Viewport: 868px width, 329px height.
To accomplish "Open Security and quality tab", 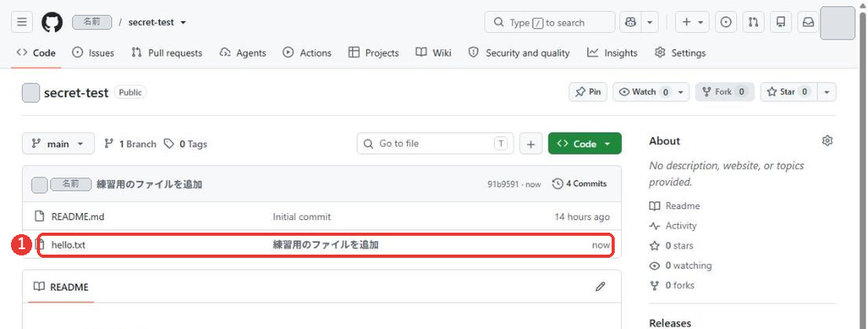I will 518,53.
